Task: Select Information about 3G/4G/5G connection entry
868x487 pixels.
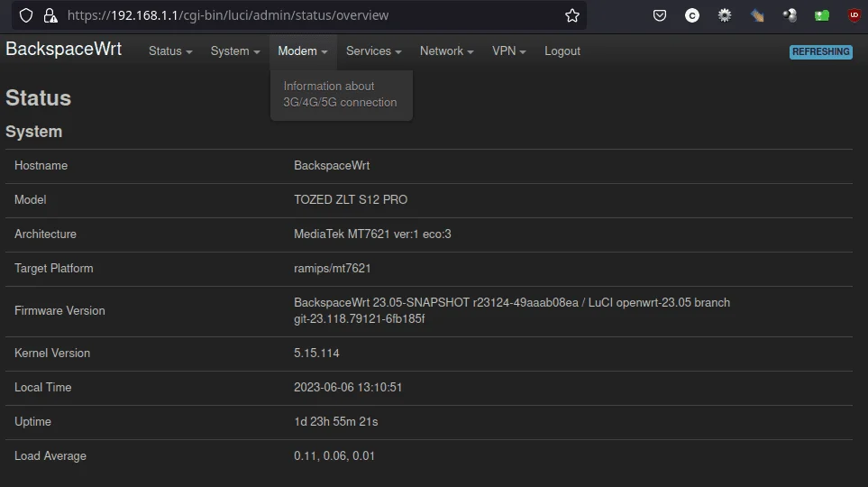Action: point(341,94)
